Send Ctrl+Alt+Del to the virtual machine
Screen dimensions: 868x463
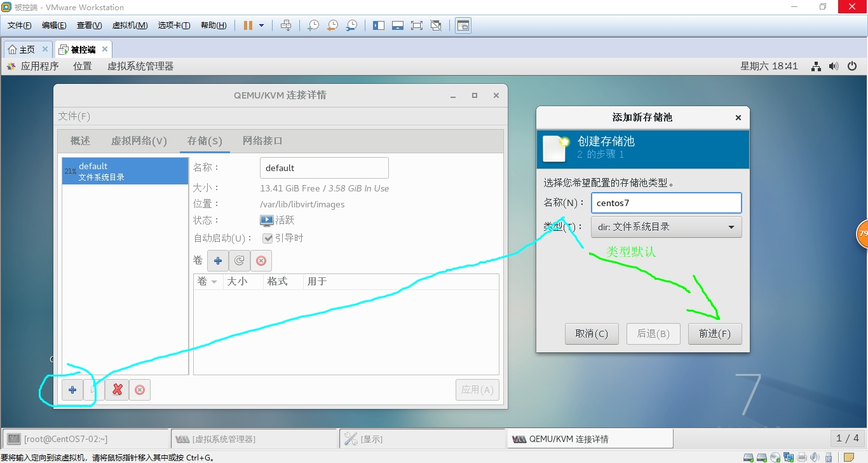point(286,25)
